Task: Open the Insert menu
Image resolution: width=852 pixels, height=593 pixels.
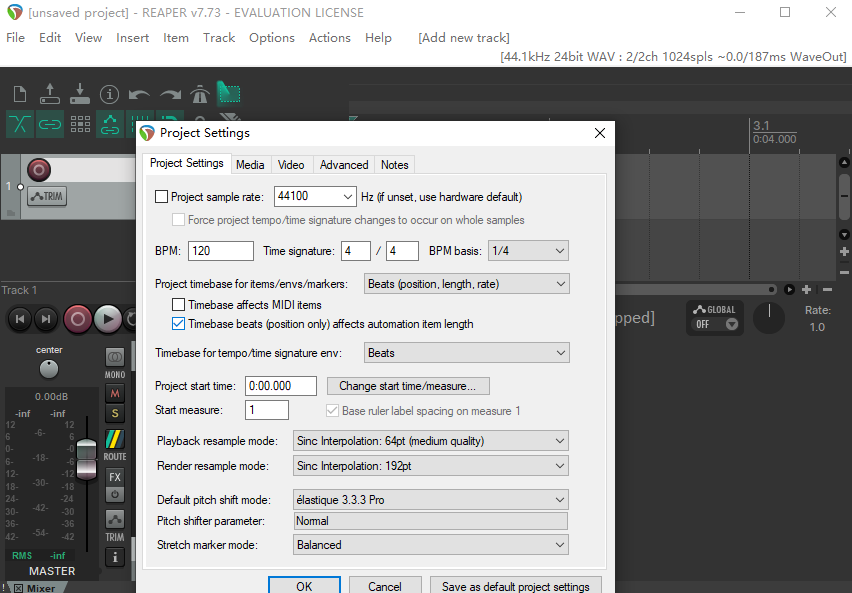Action: click(133, 38)
